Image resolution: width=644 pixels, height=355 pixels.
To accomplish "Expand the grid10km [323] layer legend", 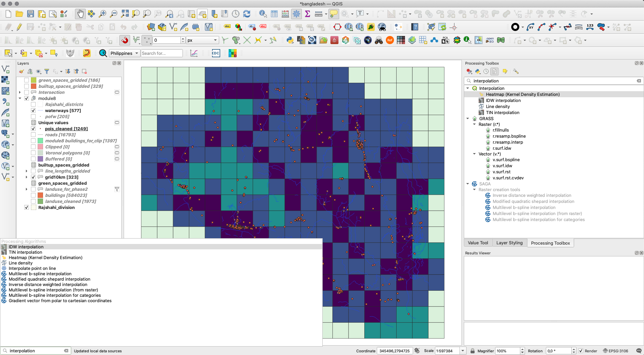I will click(27, 177).
